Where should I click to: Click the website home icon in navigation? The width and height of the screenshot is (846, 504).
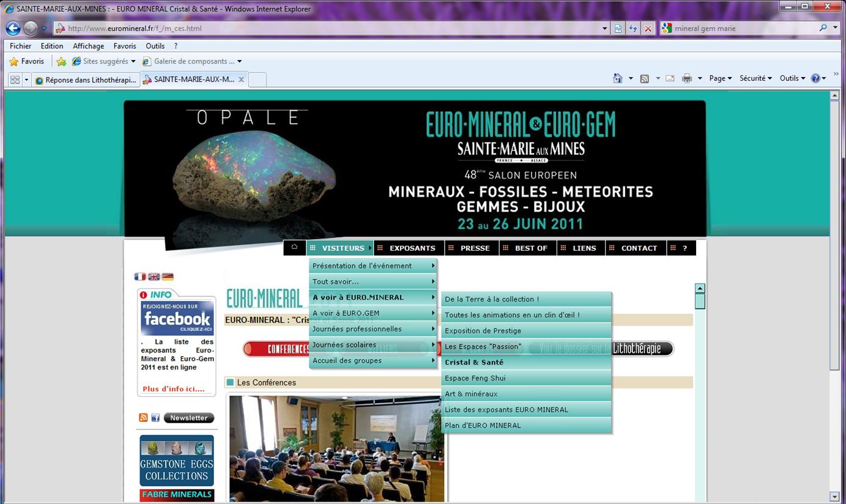click(294, 247)
